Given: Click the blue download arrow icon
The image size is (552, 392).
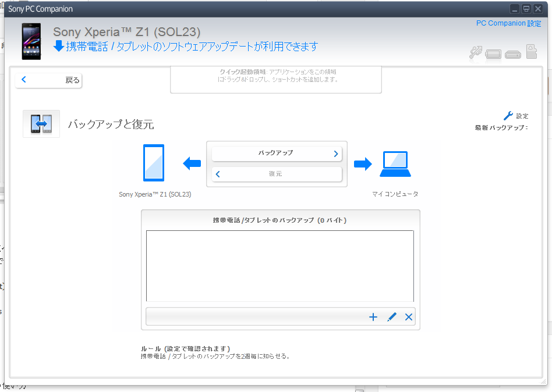Looking at the screenshot, I should tap(58, 46).
